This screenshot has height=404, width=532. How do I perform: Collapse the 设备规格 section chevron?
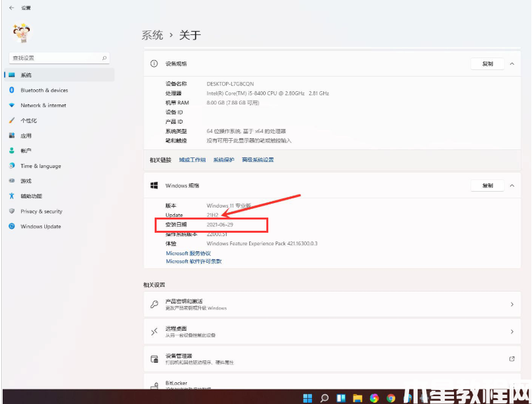click(x=512, y=63)
